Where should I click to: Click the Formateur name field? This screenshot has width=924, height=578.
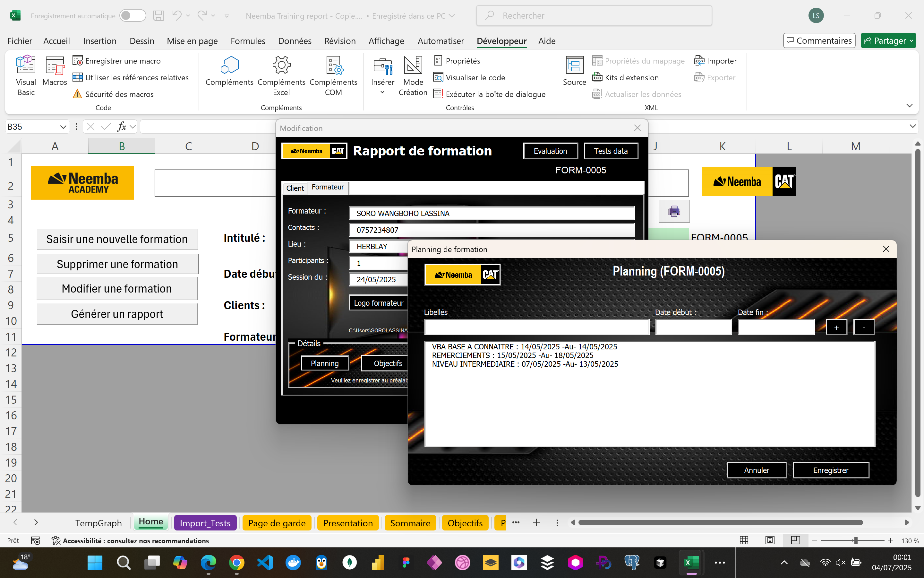click(x=492, y=213)
